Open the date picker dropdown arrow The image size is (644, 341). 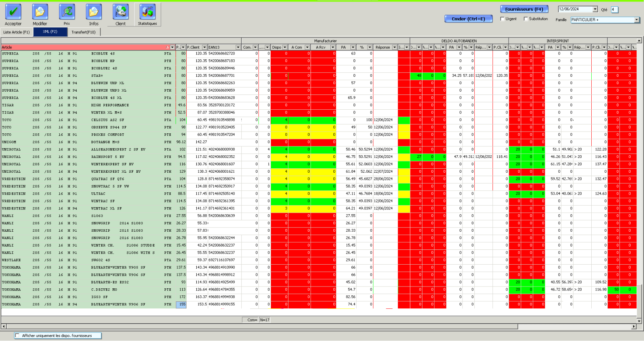tap(595, 9)
